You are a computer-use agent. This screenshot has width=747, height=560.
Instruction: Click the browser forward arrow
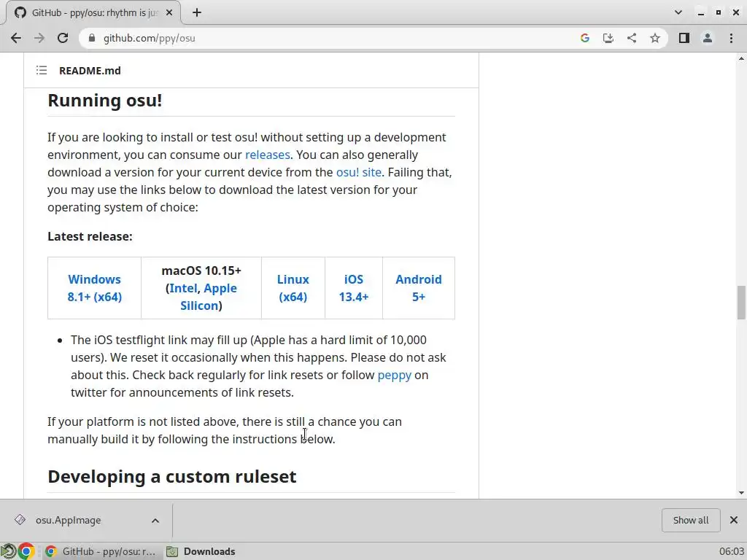pos(39,38)
